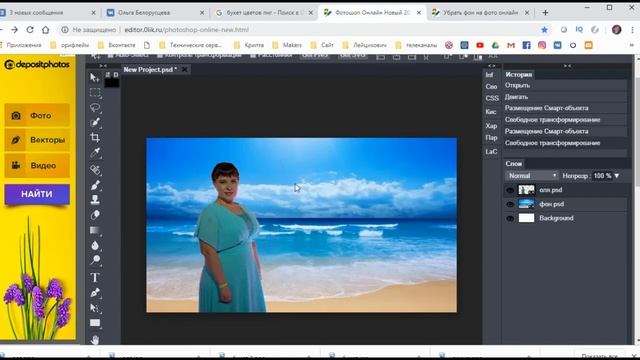
Task: Click the 'НАЙТИ' search button
Action: pyautogui.click(x=37, y=194)
